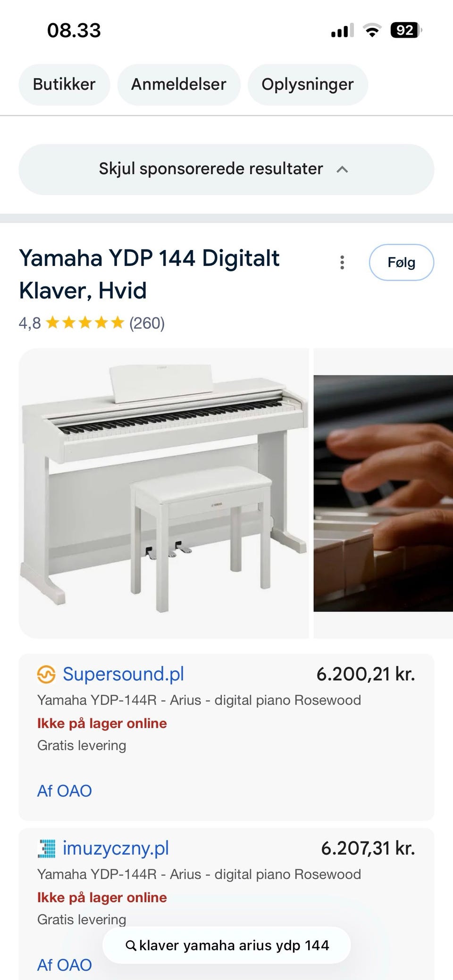Tap the five-star rating row
Image resolution: width=453 pixels, height=980 pixels.
(x=92, y=323)
